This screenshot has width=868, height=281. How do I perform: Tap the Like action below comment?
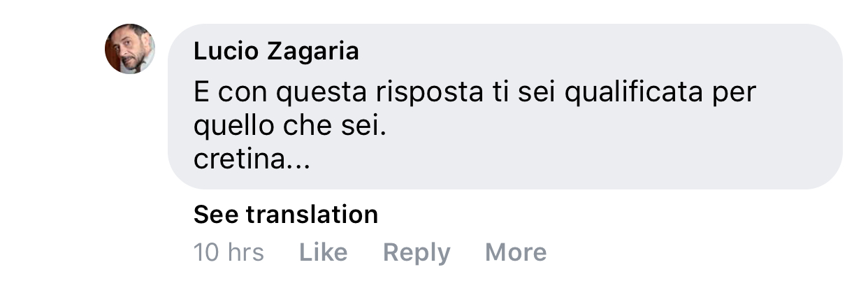[x=323, y=252]
